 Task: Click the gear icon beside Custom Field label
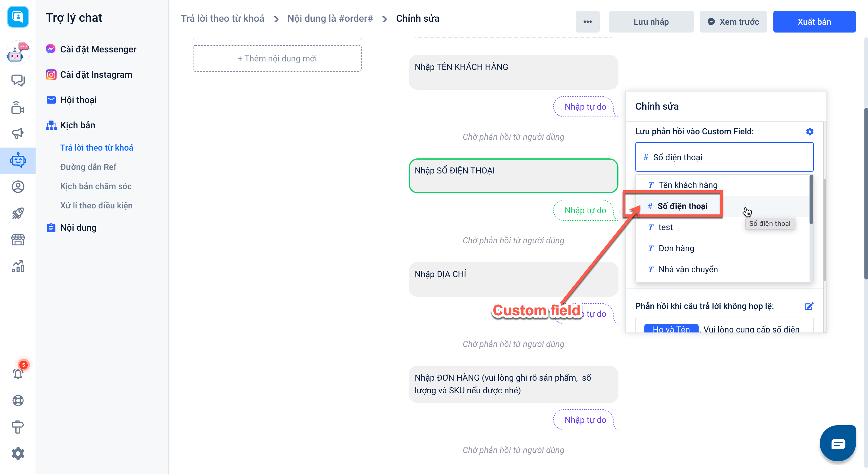click(x=809, y=131)
